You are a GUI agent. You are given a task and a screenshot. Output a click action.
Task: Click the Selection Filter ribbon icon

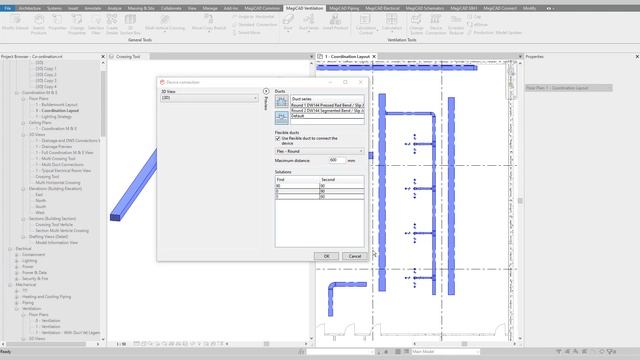96,24
